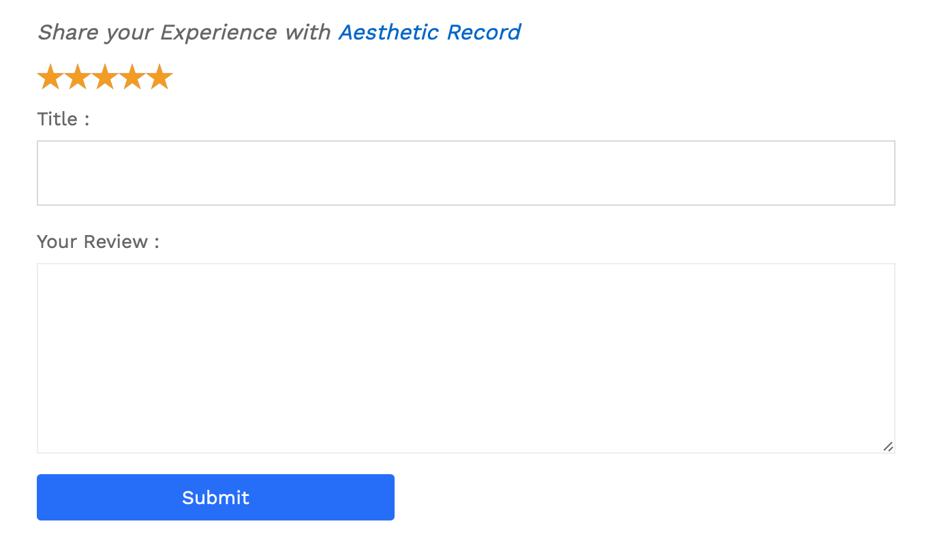
Task: Choose the fourth star in the rating
Action: (x=132, y=78)
